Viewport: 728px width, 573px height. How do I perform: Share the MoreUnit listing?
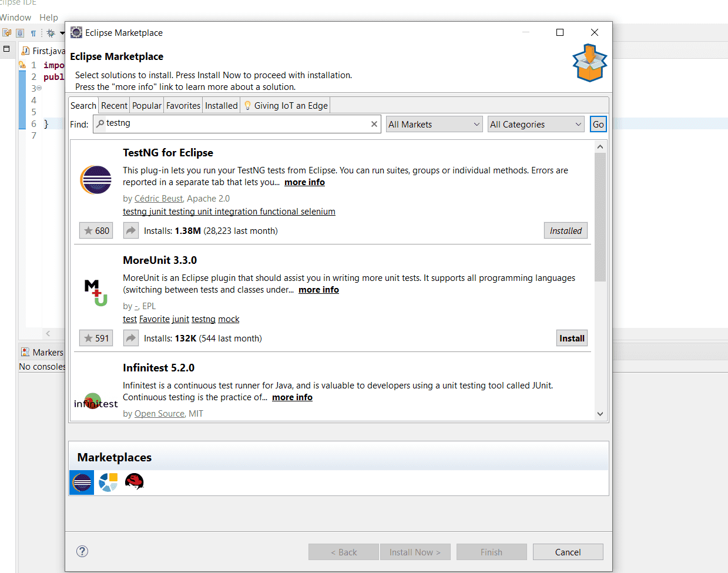[130, 338]
